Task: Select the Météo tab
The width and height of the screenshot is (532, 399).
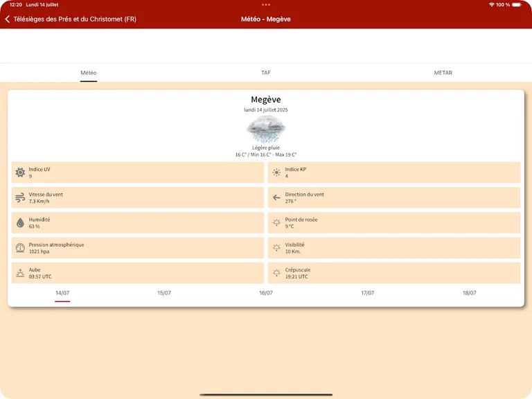Action: point(89,73)
